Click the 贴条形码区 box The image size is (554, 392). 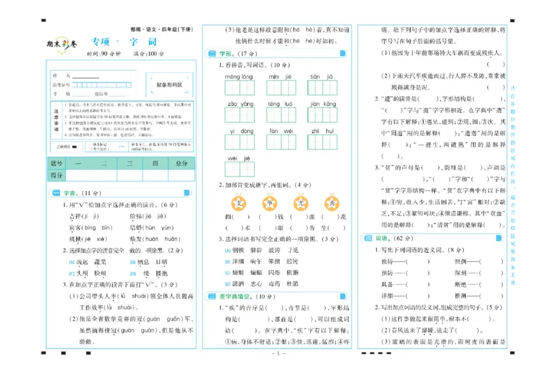pyautogui.click(x=170, y=84)
